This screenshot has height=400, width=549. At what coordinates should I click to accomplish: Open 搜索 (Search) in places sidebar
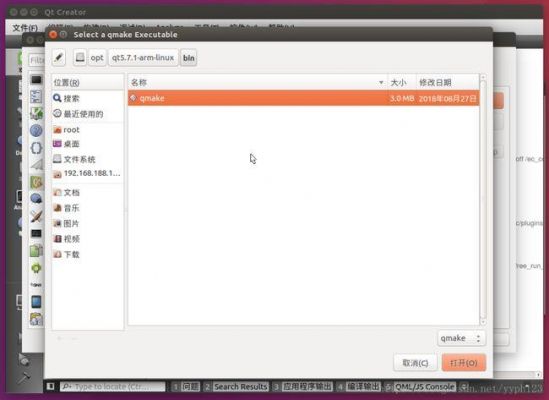pyautogui.click(x=88, y=98)
